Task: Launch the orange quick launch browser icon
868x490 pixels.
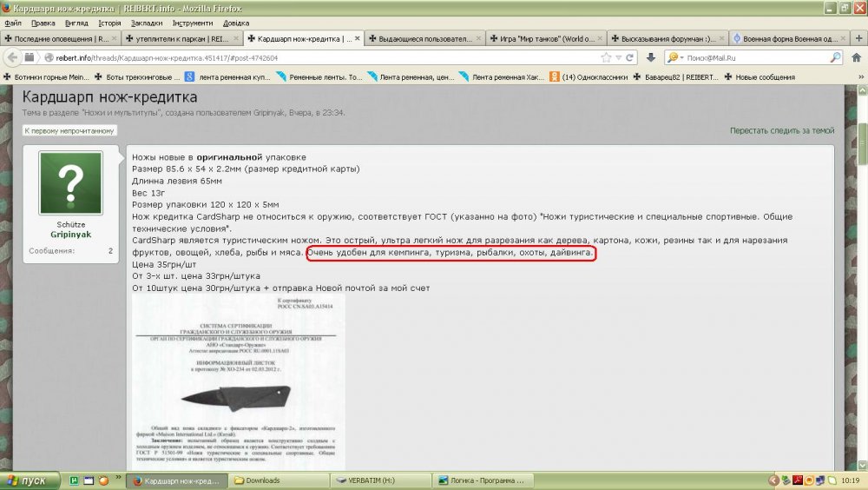Action: [x=103, y=480]
